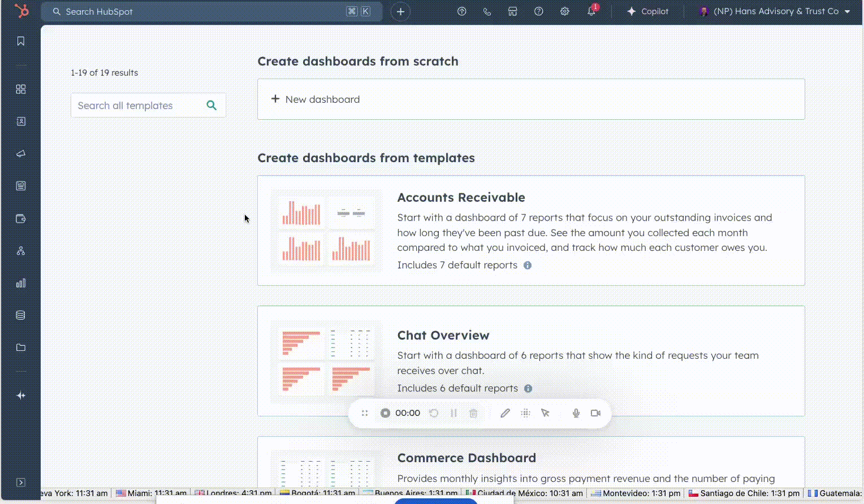
Task: Toggle the camera in the recording toolbar
Action: coord(595,413)
